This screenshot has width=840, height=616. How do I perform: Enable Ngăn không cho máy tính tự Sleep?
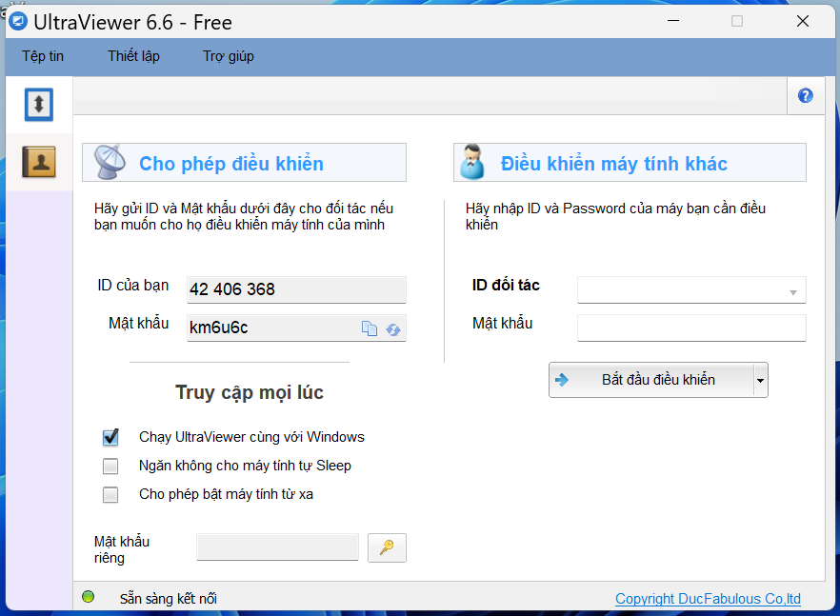[110, 466]
